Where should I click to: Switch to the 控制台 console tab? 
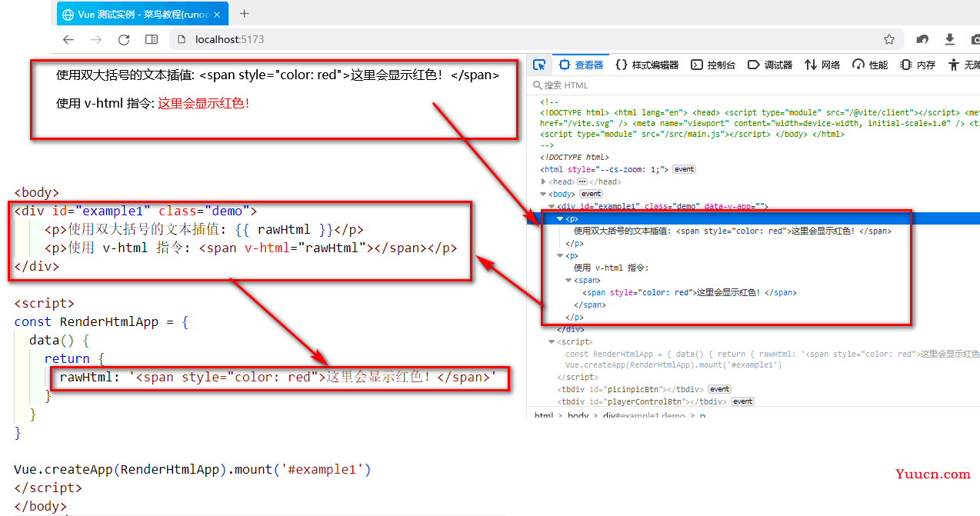point(713,65)
